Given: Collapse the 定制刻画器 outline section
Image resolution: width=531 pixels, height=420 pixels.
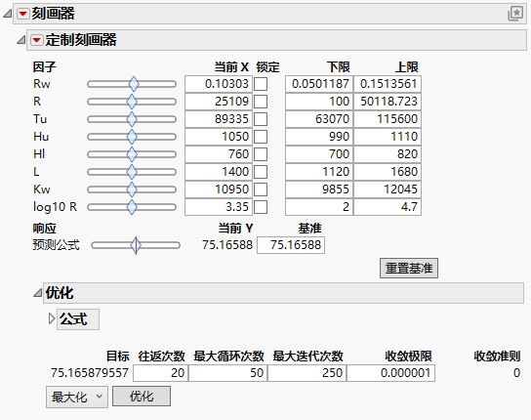Looking at the screenshot, I should pyautogui.click(x=21, y=40).
